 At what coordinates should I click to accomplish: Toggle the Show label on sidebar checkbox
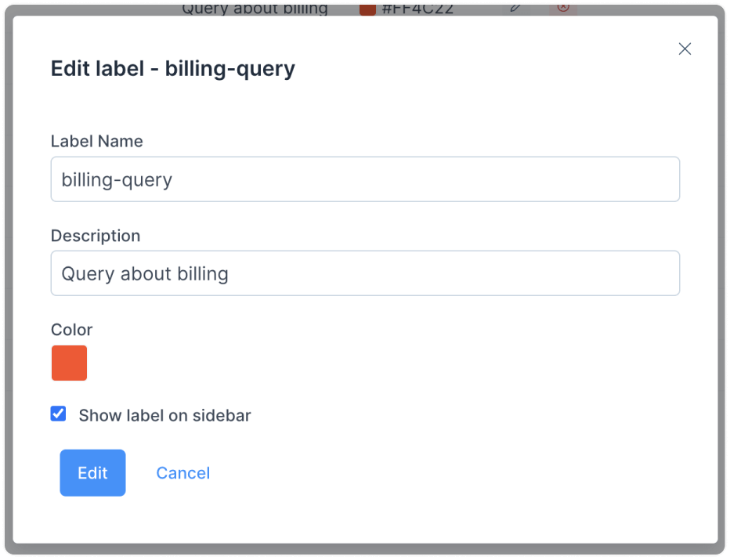click(58, 414)
